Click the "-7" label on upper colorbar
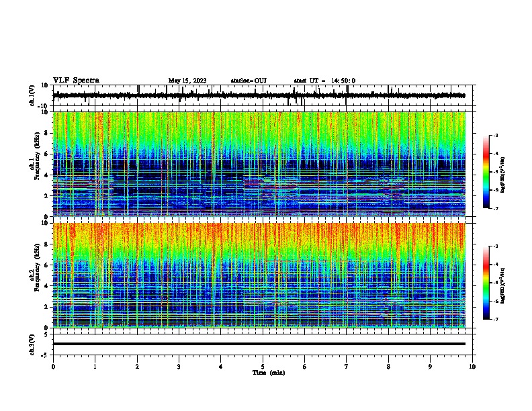Image resolution: width=532 pixels, height=411 pixels. click(496, 208)
